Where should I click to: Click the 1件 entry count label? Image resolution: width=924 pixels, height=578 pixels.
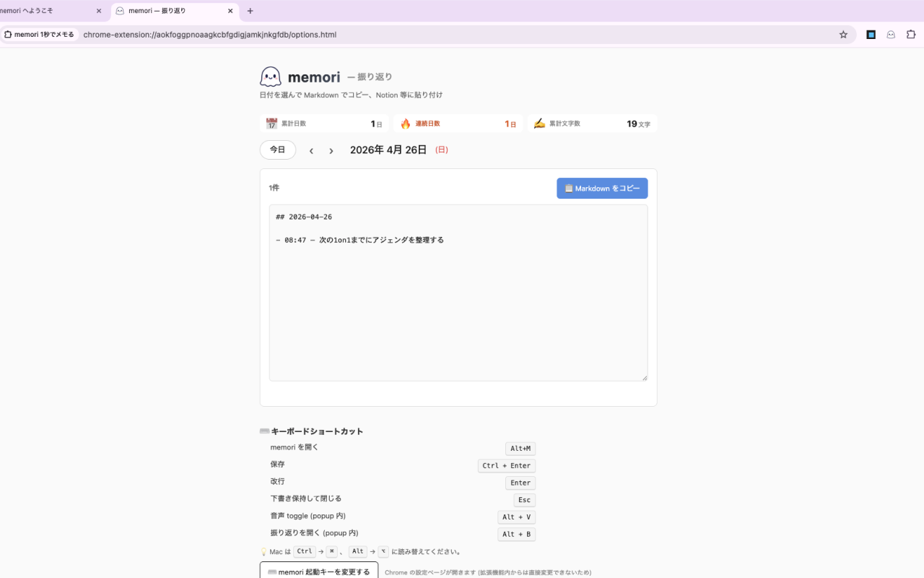point(274,188)
